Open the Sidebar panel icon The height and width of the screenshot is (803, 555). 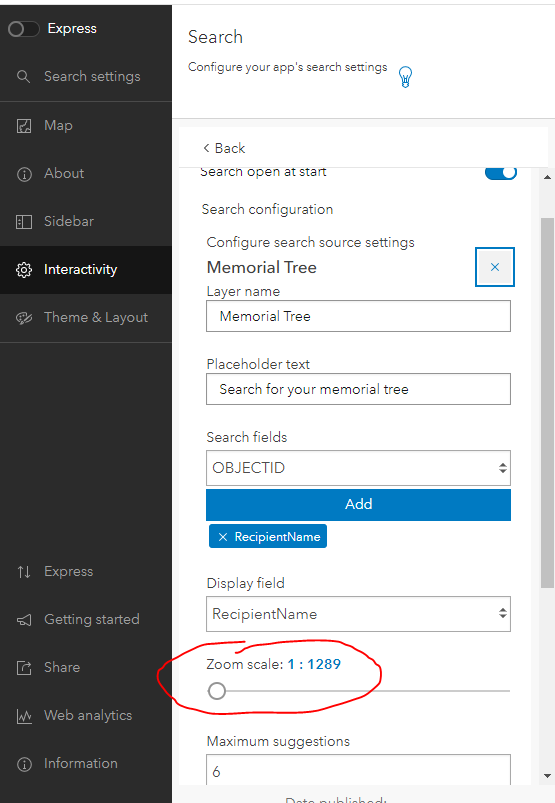(x=24, y=222)
